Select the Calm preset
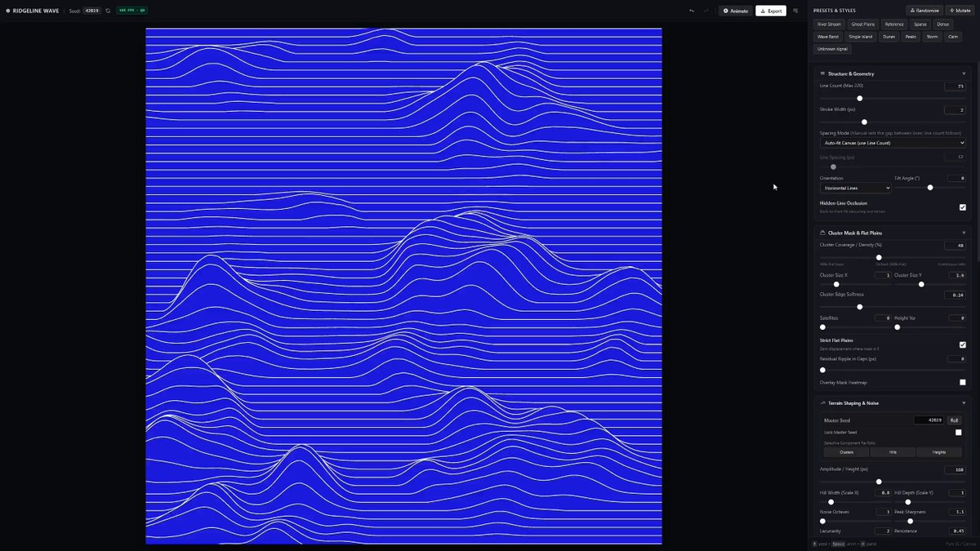The height and width of the screenshot is (551, 980). tap(953, 37)
